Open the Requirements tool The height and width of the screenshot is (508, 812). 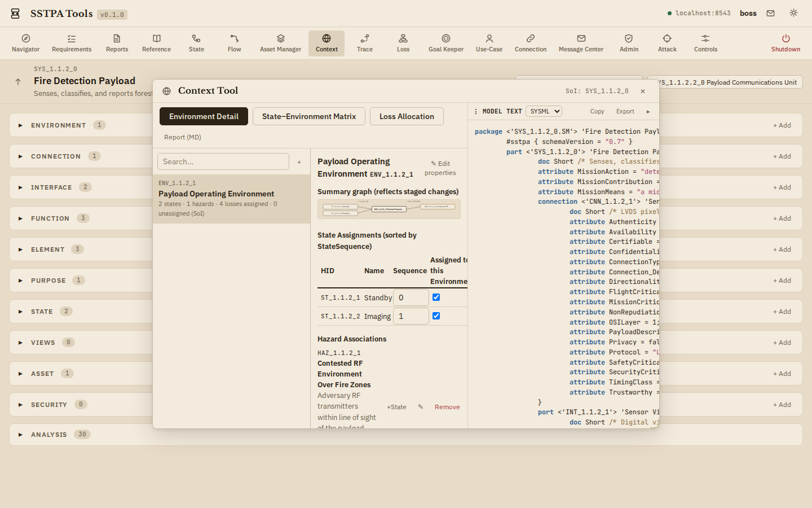(72, 43)
